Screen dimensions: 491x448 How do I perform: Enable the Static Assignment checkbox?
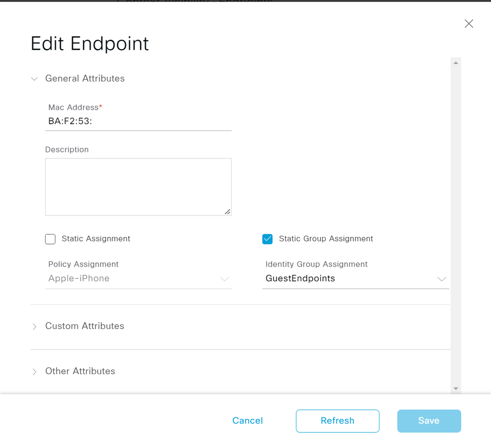pyautogui.click(x=50, y=239)
